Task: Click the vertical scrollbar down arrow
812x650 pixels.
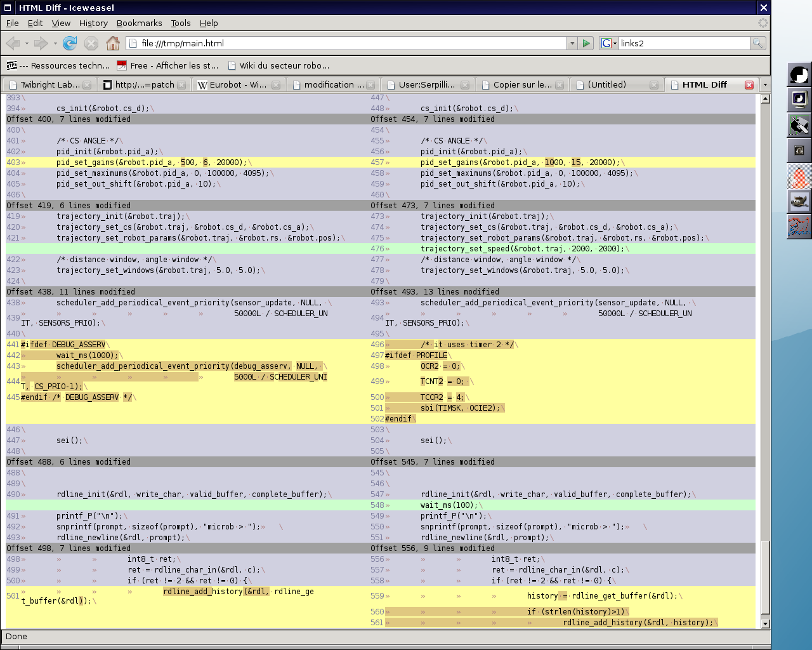Action: (x=765, y=623)
